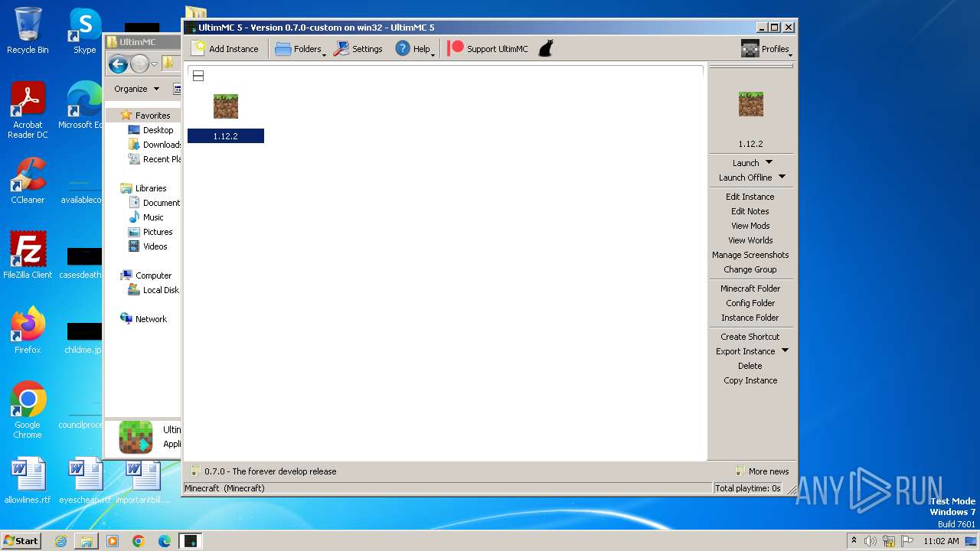This screenshot has width=980, height=551.
Task: Open Organize menu in Explorer window
Action: pyautogui.click(x=136, y=89)
